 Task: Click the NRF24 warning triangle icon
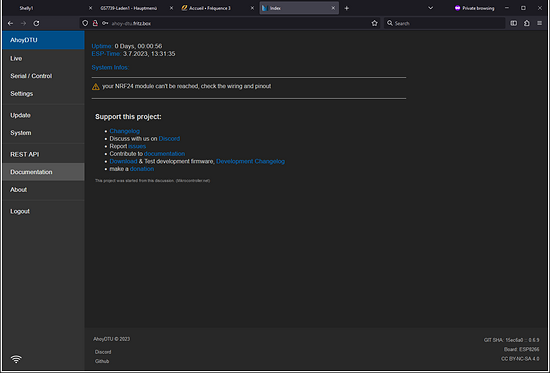pos(96,87)
